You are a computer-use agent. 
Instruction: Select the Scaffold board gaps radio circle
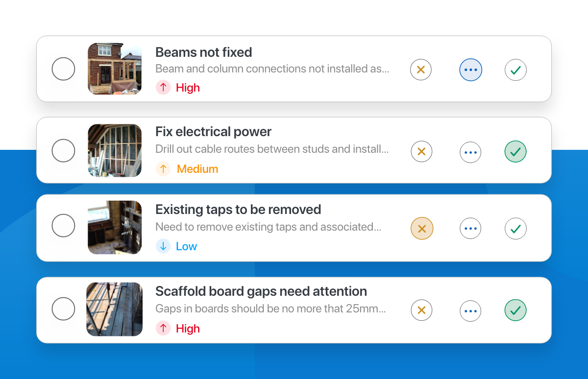coord(63,308)
